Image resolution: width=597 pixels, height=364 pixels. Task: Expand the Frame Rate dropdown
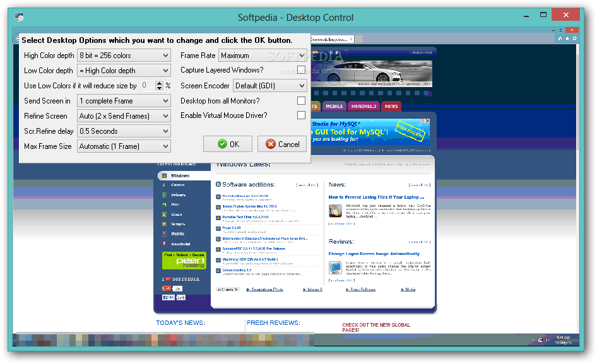263,56
